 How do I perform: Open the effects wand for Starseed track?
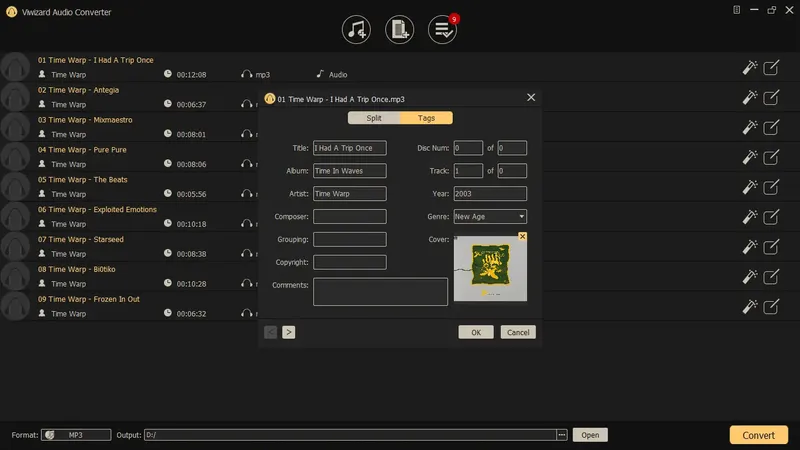(749, 246)
